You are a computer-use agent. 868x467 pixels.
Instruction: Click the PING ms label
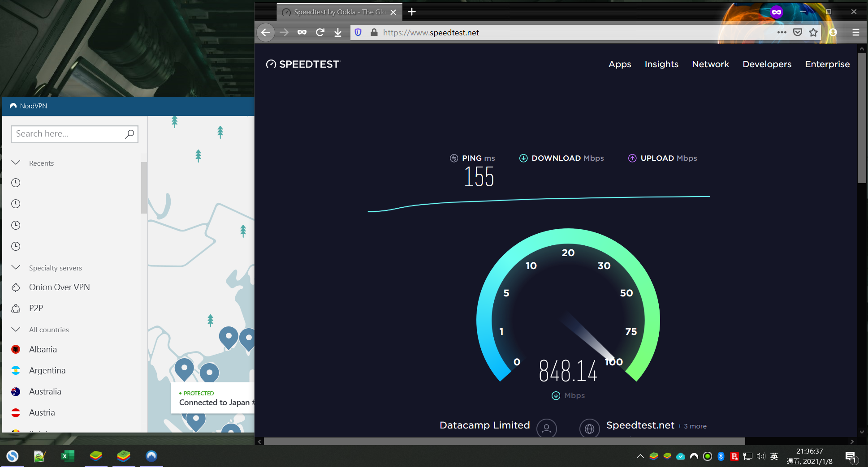pos(473,158)
